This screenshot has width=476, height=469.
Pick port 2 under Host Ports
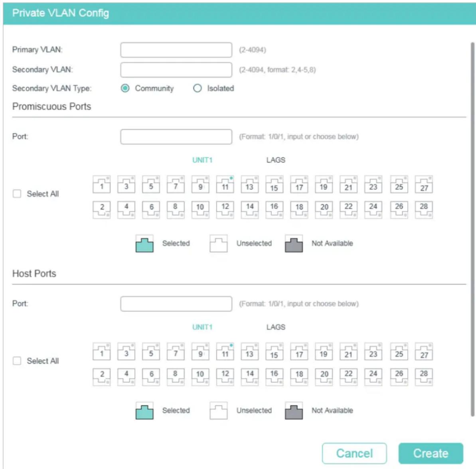click(x=102, y=377)
